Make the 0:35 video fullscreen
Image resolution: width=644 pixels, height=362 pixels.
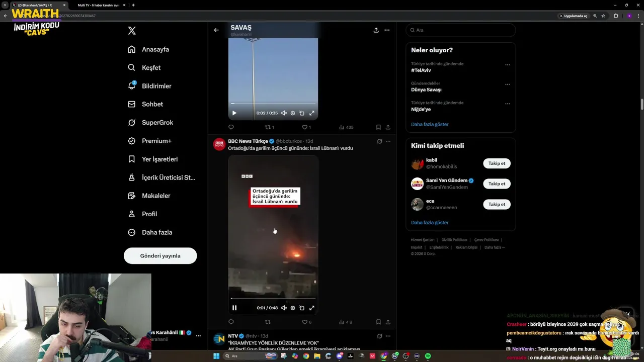[x=311, y=113]
